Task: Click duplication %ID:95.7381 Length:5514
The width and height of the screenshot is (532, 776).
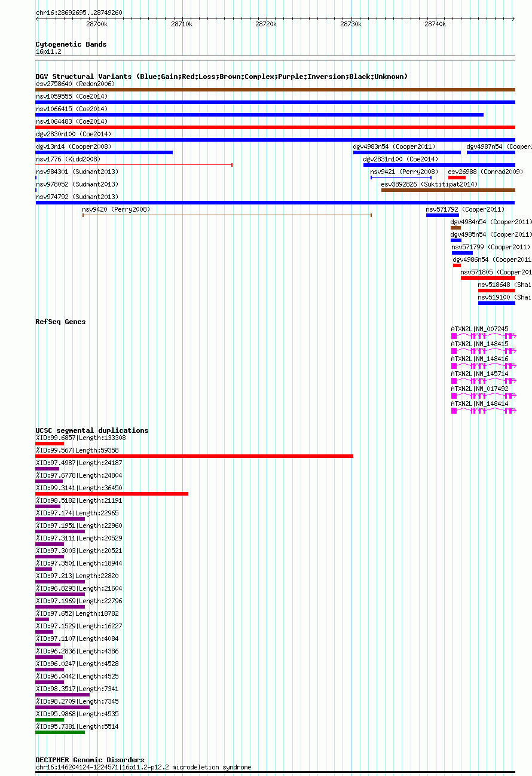Action: click(x=60, y=732)
